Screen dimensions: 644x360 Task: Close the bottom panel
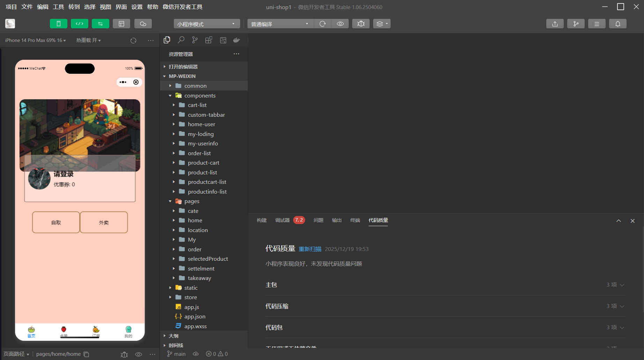pyautogui.click(x=632, y=221)
